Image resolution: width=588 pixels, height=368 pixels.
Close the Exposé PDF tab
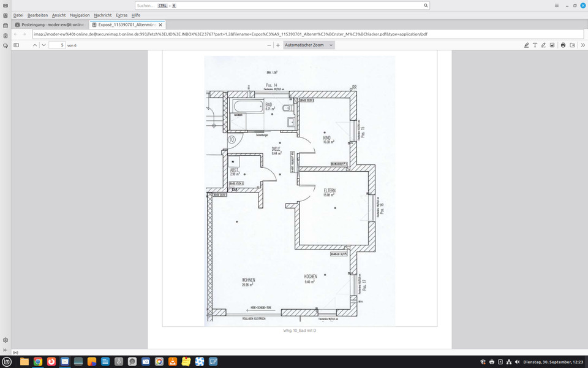pyautogui.click(x=160, y=25)
